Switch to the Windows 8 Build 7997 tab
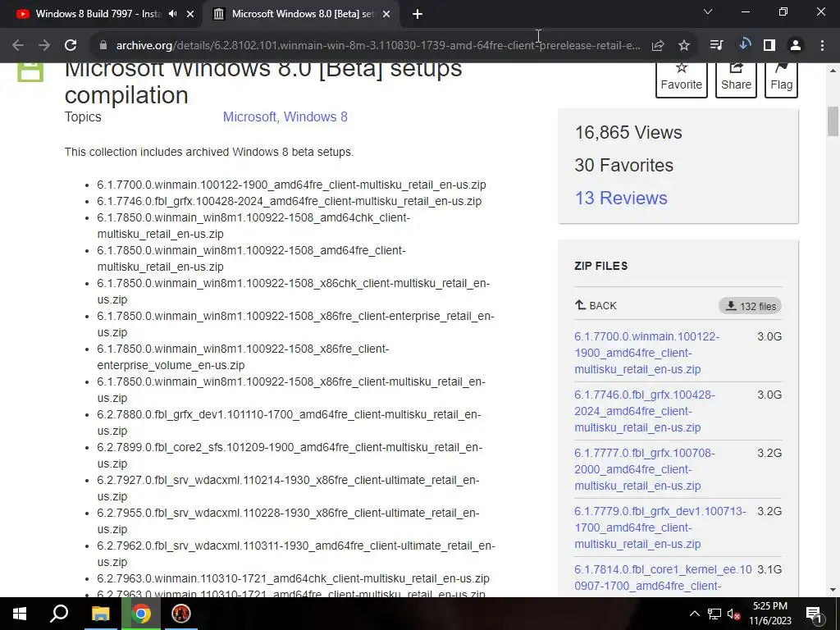 click(98, 14)
